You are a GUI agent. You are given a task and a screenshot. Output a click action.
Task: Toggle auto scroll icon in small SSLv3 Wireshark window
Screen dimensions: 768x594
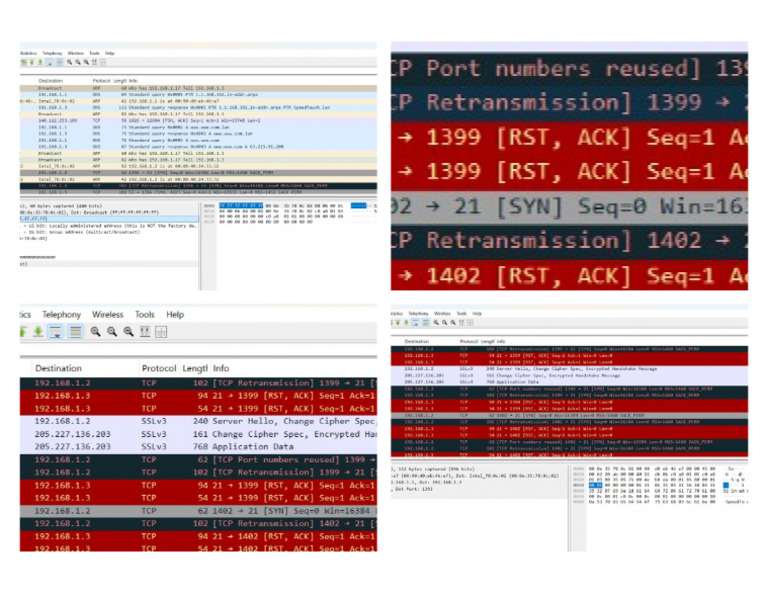(x=415, y=322)
